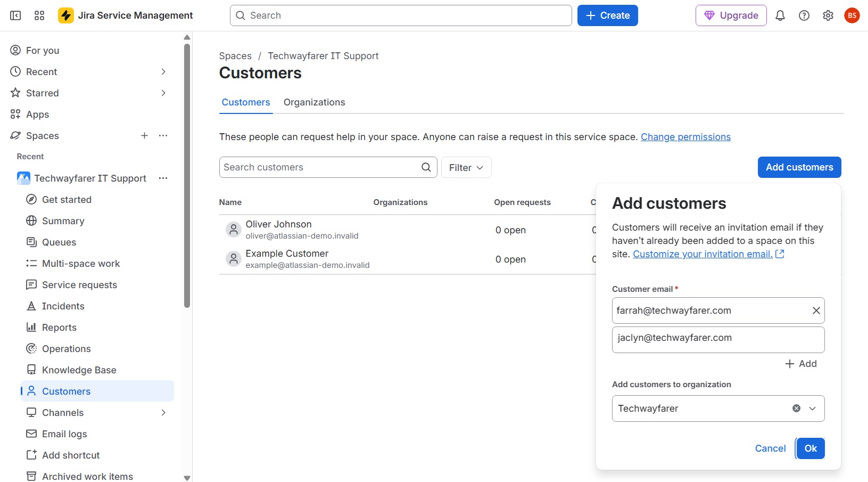Click Oliver Johnson's avatar icon

pyautogui.click(x=233, y=230)
